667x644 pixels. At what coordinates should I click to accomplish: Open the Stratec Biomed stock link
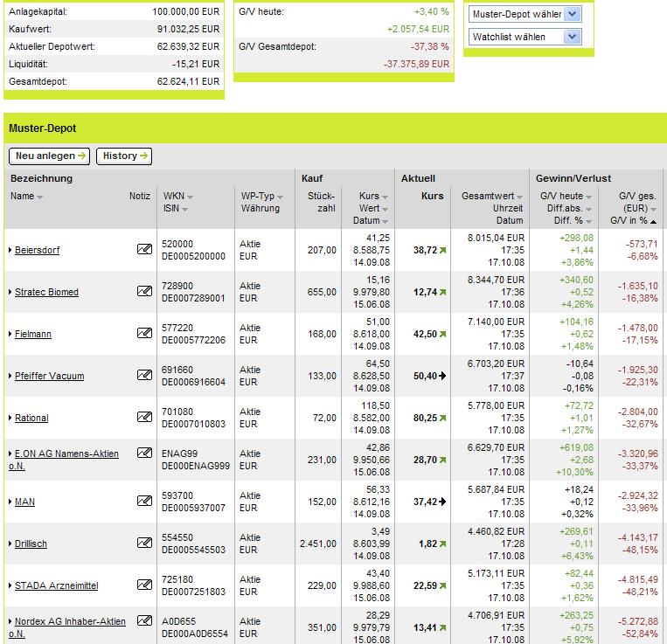[47, 293]
